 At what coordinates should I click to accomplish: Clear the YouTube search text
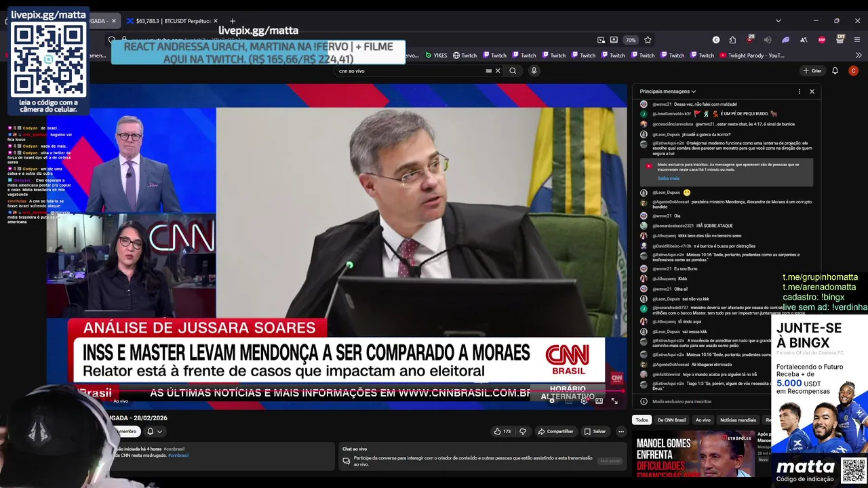coord(498,70)
